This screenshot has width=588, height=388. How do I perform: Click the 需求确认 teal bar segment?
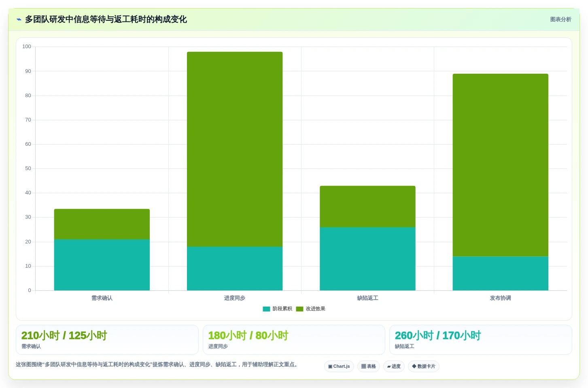coord(102,265)
